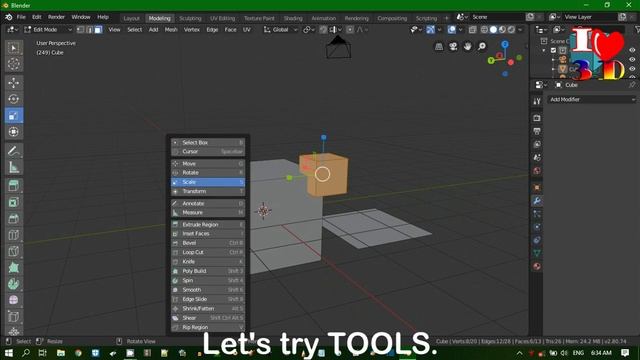Screen dimensions: 640x360
Task: Click the blue Z axis on navigation gizmo
Action: [505, 44]
